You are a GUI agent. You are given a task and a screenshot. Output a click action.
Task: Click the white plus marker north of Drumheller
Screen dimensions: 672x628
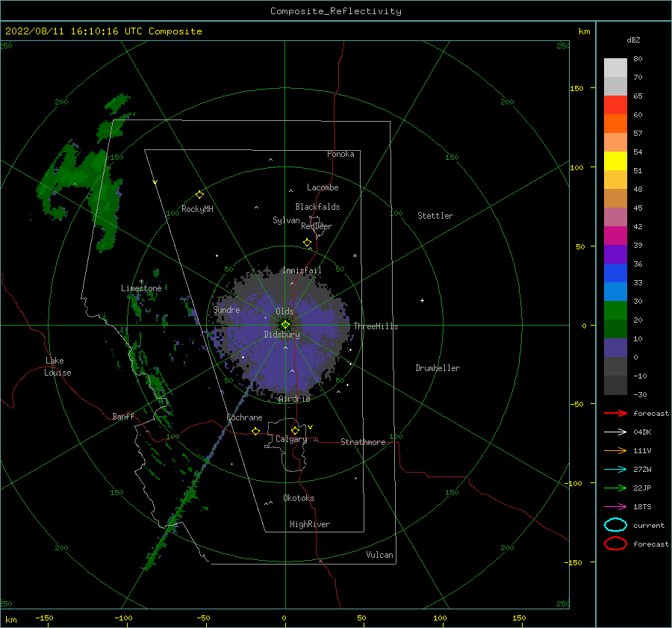tap(422, 300)
